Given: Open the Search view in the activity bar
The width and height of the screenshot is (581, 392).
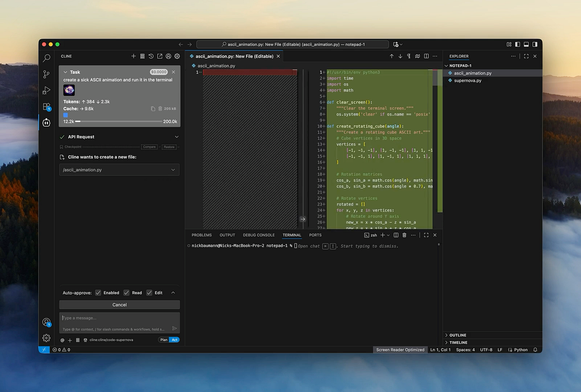Looking at the screenshot, I should [46, 58].
